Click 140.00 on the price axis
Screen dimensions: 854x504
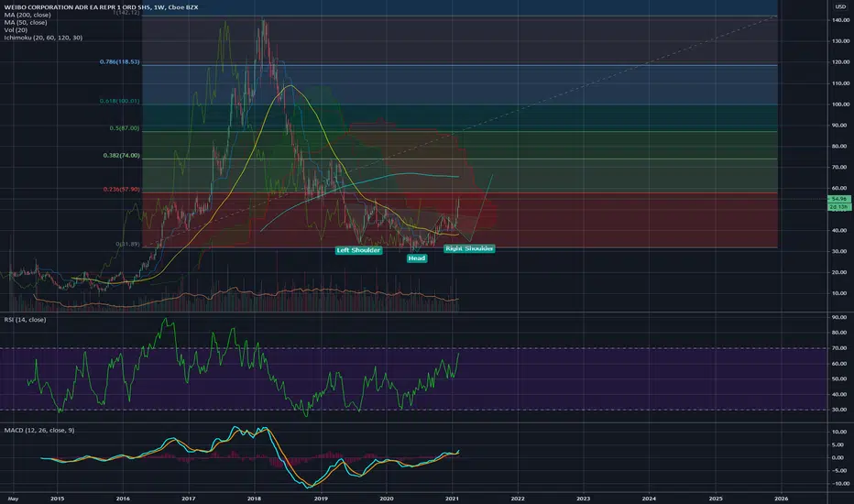coord(841,20)
